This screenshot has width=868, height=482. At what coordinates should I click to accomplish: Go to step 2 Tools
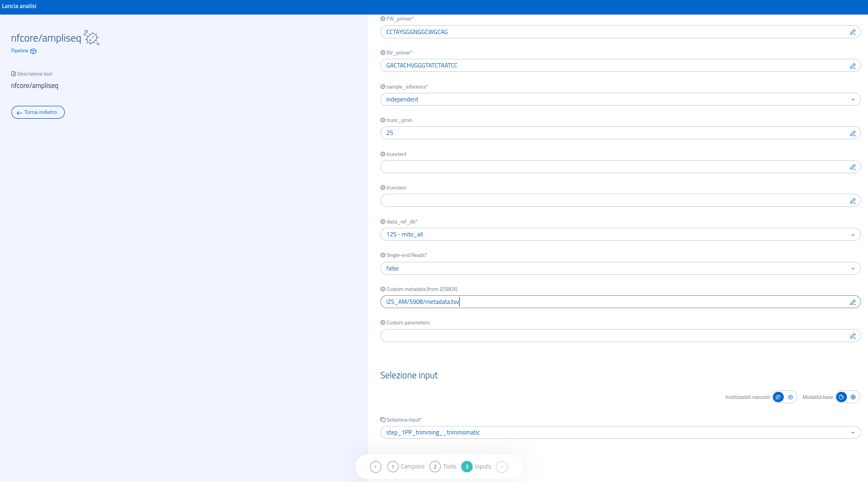click(x=443, y=467)
